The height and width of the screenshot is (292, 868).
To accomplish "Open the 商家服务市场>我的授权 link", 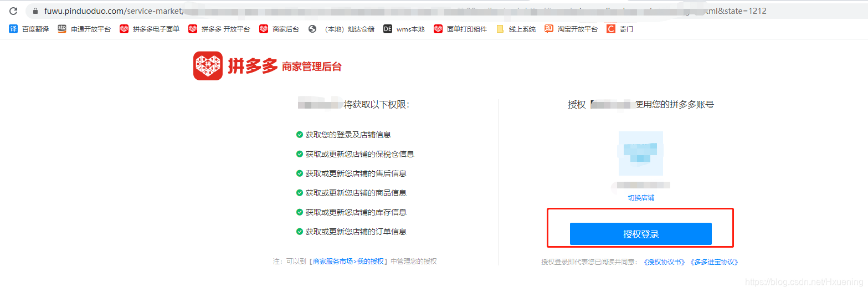I will (x=349, y=262).
